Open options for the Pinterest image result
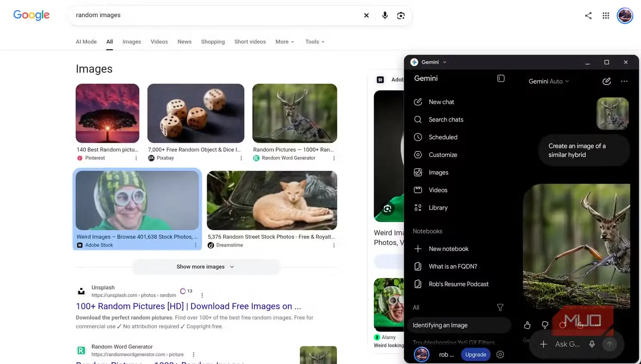This screenshot has width=641, height=364. (136, 158)
